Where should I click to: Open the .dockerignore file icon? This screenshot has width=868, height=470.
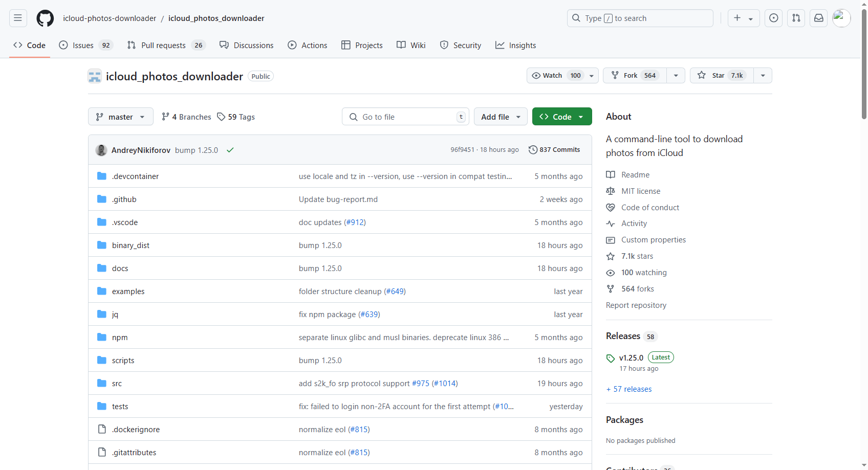(102, 429)
